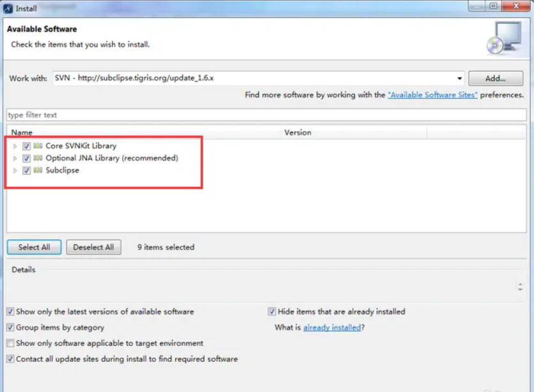534x392 pixels.
Task: Click the Details scroll down arrow
Action: [x=520, y=289]
